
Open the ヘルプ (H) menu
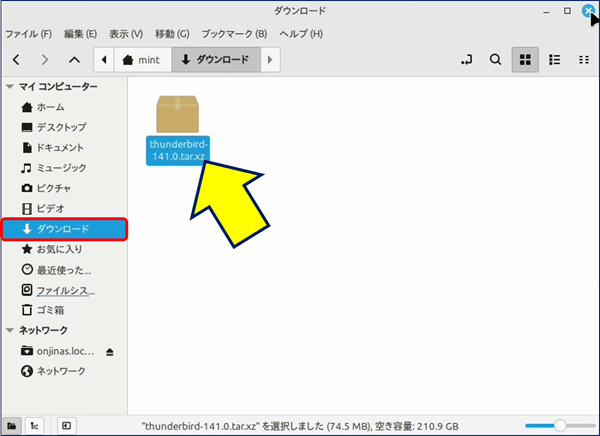(x=301, y=34)
